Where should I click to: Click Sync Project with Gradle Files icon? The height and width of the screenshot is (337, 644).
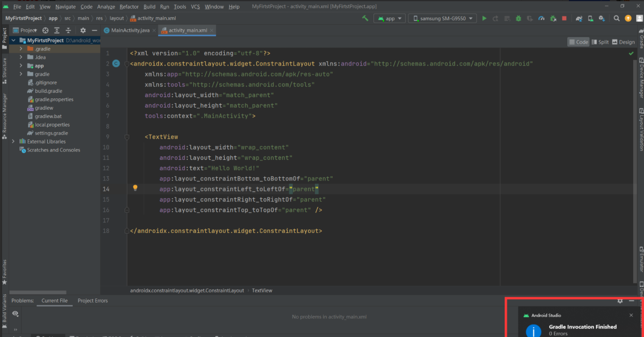tap(579, 19)
